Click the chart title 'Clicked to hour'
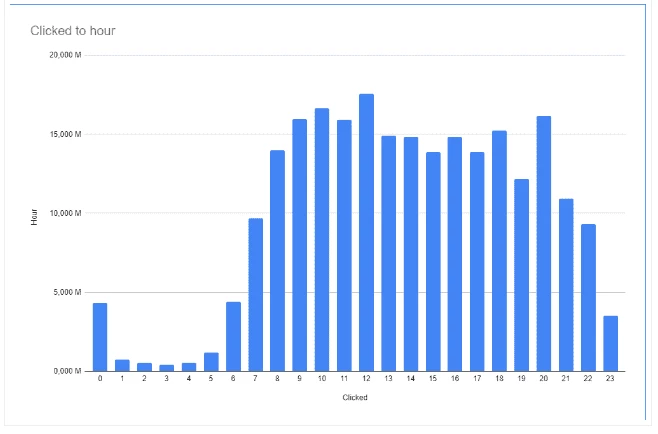 point(73,31)
